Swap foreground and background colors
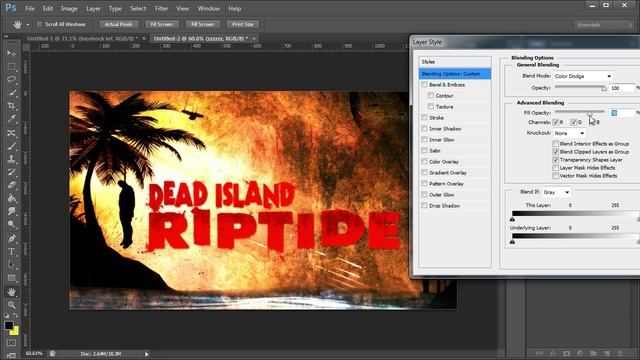The image size is (640, 360). (15, 316)
